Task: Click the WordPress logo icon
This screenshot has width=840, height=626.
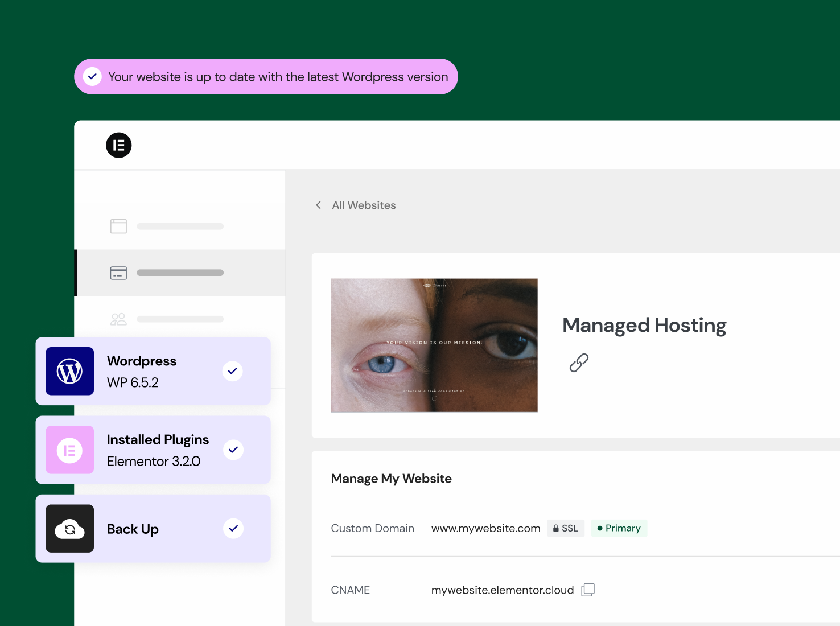Action: pyautogui.click(x=69, y=371)
